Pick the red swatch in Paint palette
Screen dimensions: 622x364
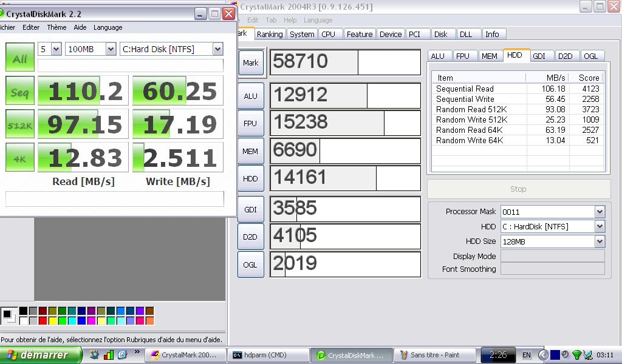click(43, 320)
